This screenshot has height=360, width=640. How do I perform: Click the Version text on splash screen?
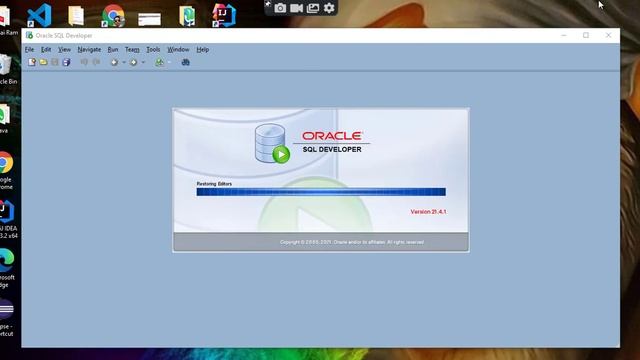click(428, 212)
